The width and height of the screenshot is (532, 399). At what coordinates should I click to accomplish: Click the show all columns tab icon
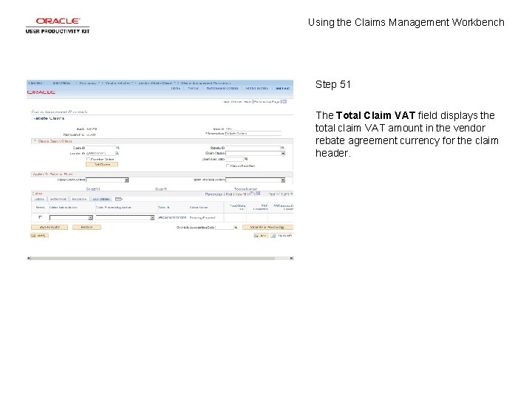pos(118,199)
